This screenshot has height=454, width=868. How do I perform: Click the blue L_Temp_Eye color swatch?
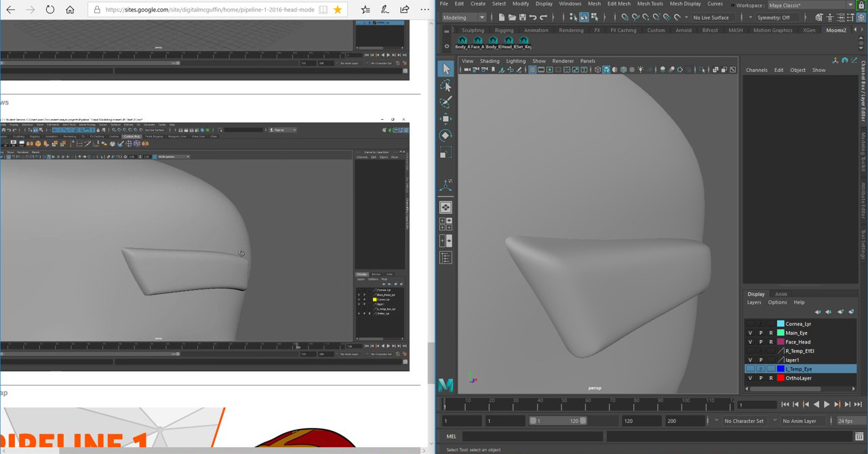pyautogui.click(x=781, y=369)
